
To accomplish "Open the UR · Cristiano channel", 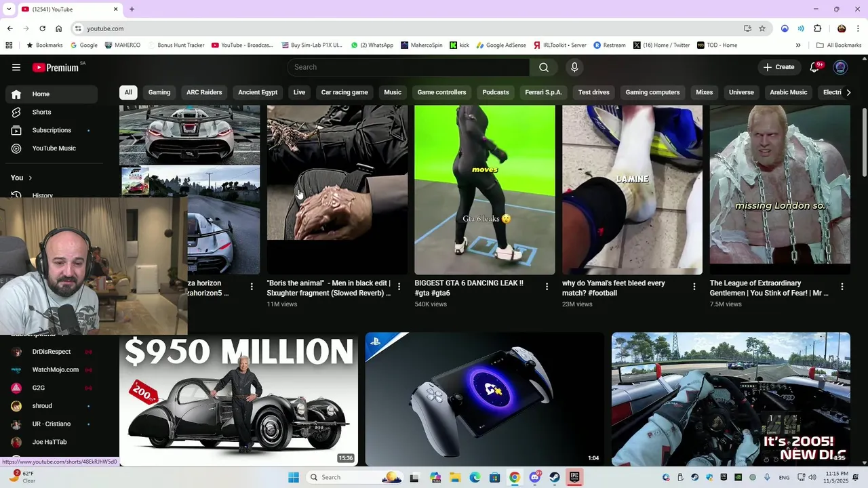I will [x=52, y=424].
